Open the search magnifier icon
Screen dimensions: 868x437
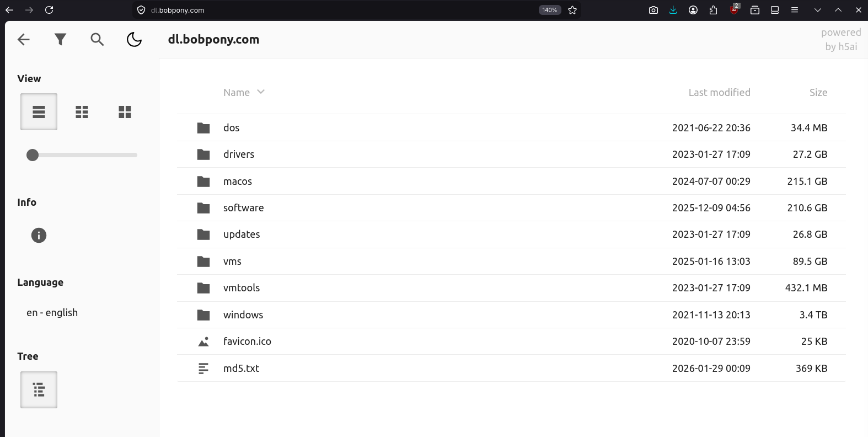click(x=97, y=39)
